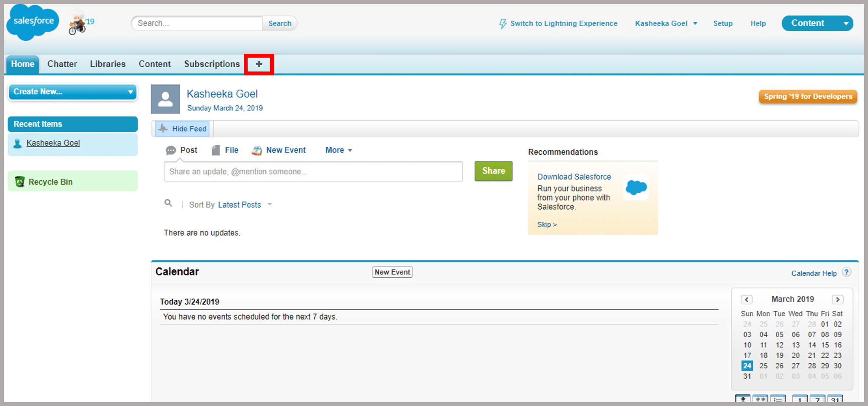The image size is (868, 406).
Task: Click Skip in the recommendation
Action: 547,224
